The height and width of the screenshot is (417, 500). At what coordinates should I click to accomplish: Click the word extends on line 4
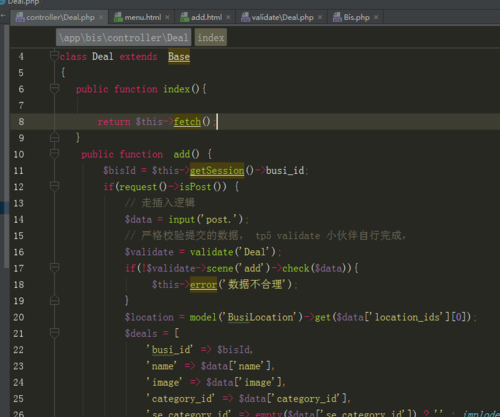(x=138, y=57)
